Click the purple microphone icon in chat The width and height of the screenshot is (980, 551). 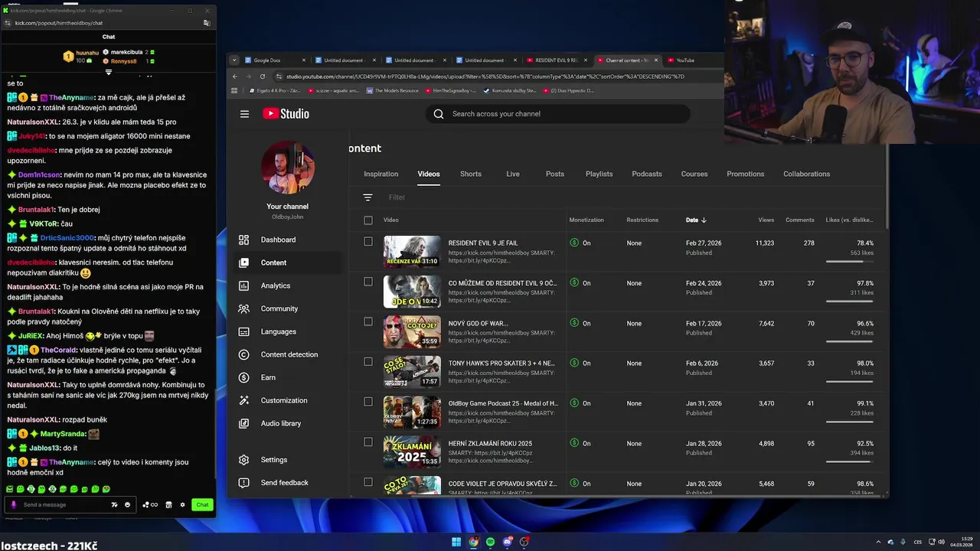[14, 505]
